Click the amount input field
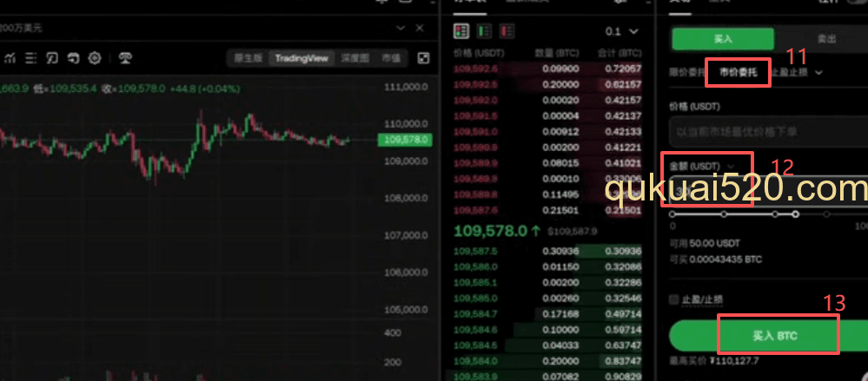Viewport: 868px width, 381px height. (768, 190)
